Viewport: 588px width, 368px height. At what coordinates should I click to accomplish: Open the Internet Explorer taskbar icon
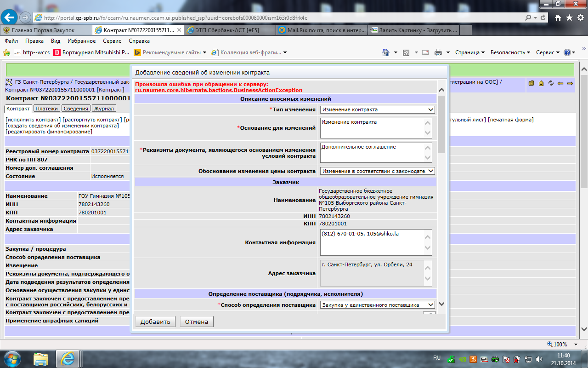[68, 358]
